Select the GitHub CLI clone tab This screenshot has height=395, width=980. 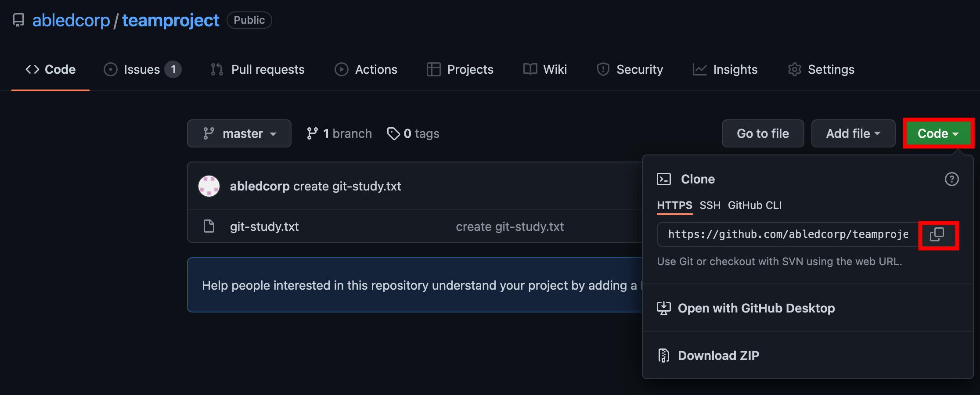755,205
